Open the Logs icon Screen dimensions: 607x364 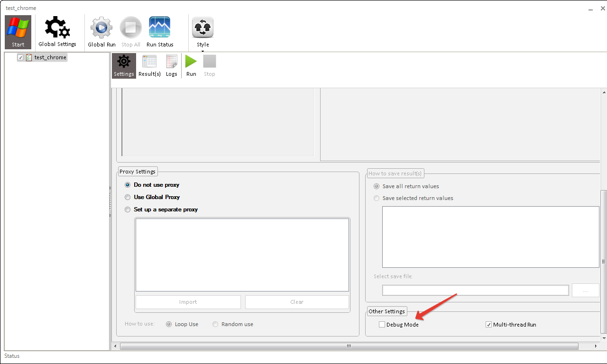point(171,62)
